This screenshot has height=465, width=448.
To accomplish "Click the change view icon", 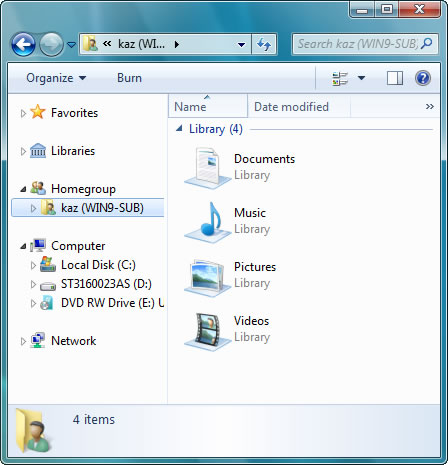I will click(x=340, y=78).
